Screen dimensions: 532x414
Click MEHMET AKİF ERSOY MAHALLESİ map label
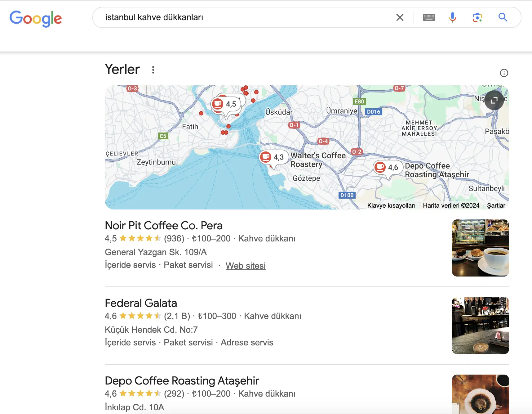[x=419, y=128]
